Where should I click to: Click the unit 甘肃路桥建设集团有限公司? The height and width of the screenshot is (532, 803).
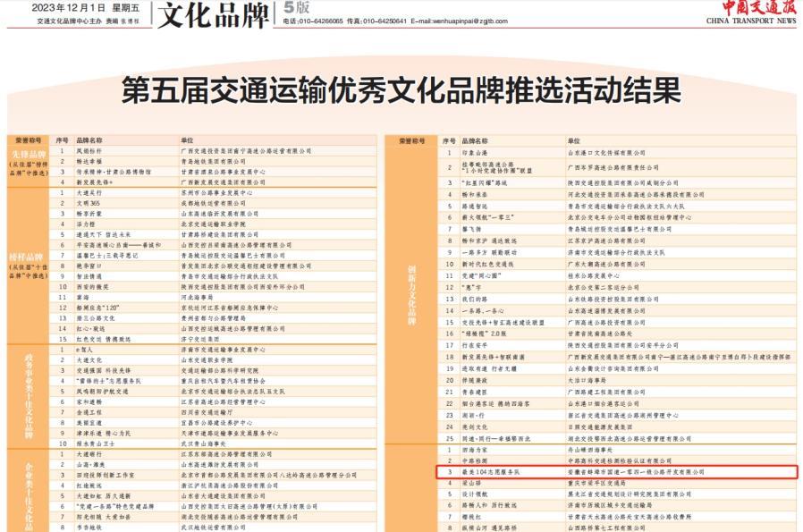point(219,234)
